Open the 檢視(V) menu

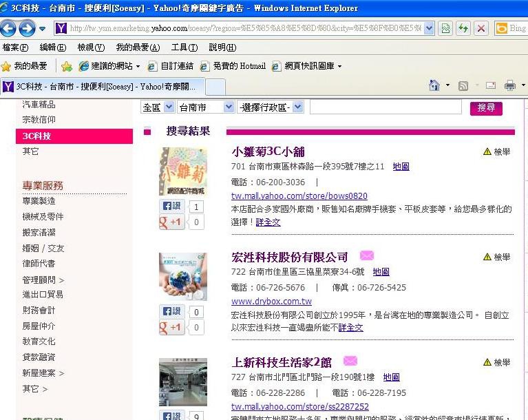(x=91, y=48)
